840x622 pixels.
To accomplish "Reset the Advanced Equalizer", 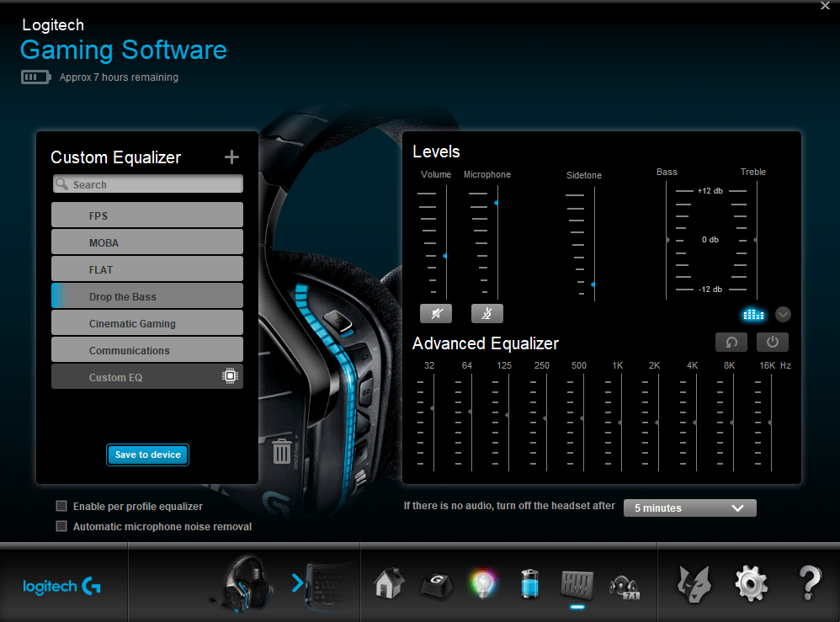I will tap(731, 342).
